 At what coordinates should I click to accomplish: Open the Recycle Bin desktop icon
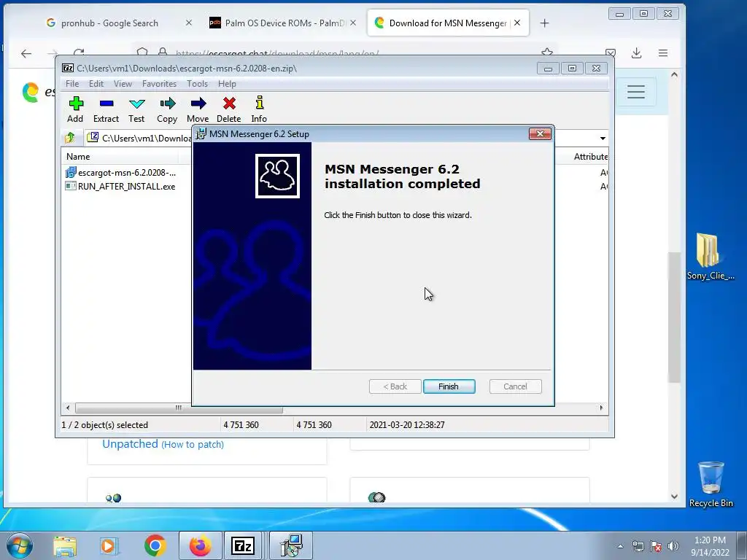(x=711, y=485)
